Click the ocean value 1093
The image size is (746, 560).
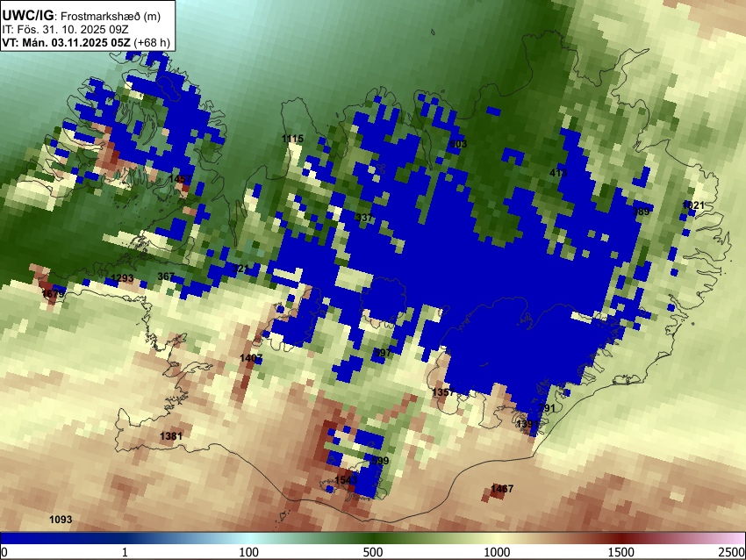(61, 520)
